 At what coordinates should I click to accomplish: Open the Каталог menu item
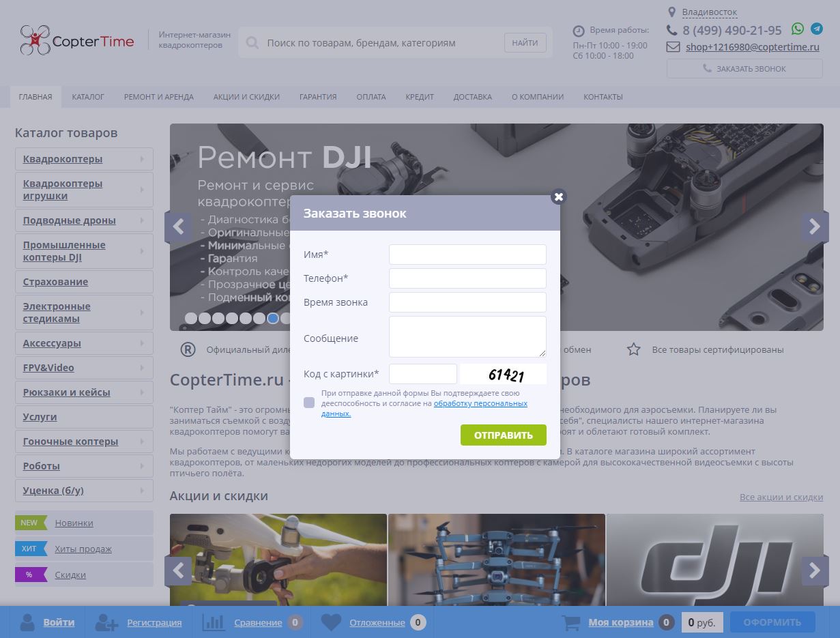pos(88,97)
